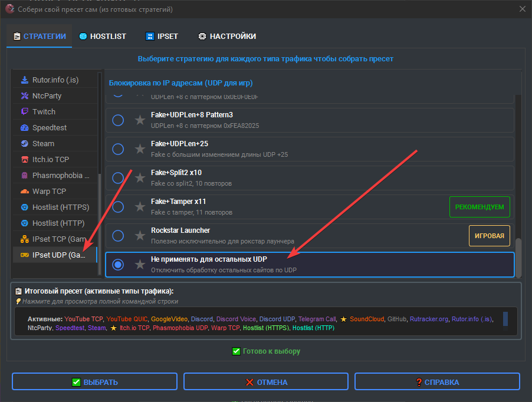532x402 pixels.
Task: Click 'Готово к выбору' status text
Action: tap(271, 351)
